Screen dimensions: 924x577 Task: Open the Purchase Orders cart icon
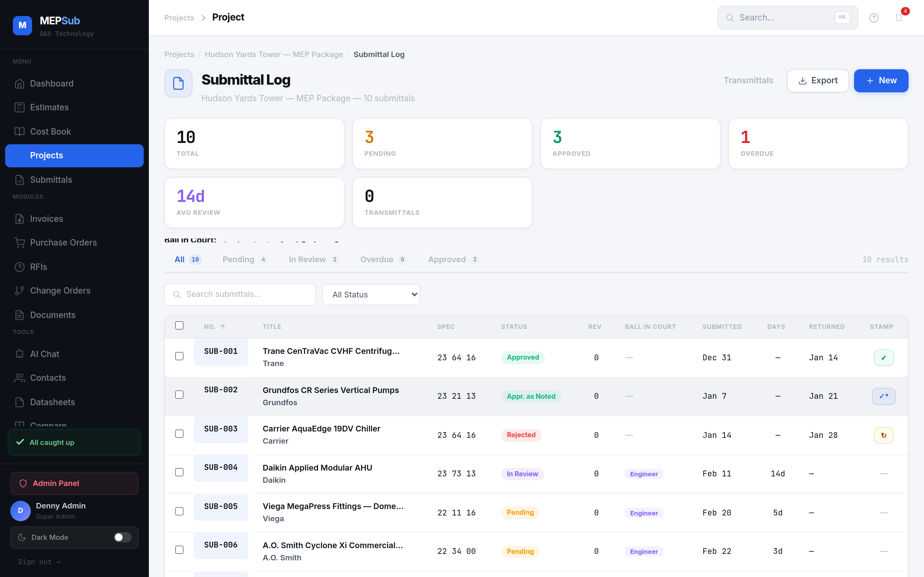point(20,243)
